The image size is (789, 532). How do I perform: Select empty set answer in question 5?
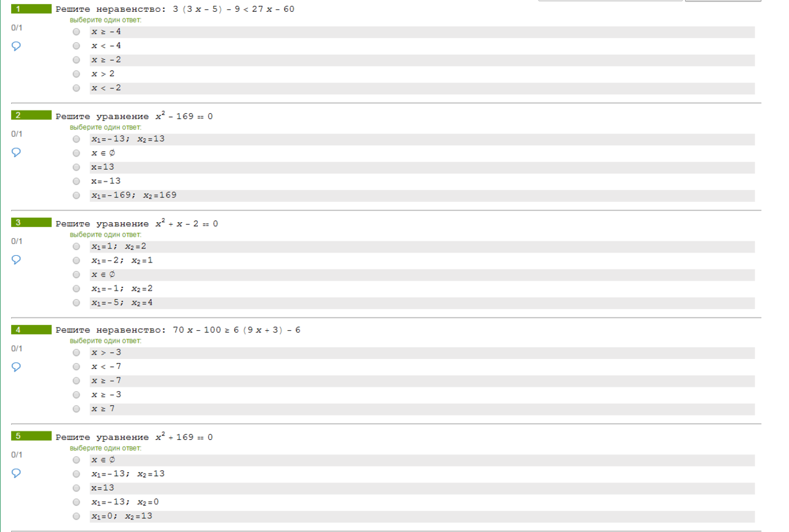point(76,460)
